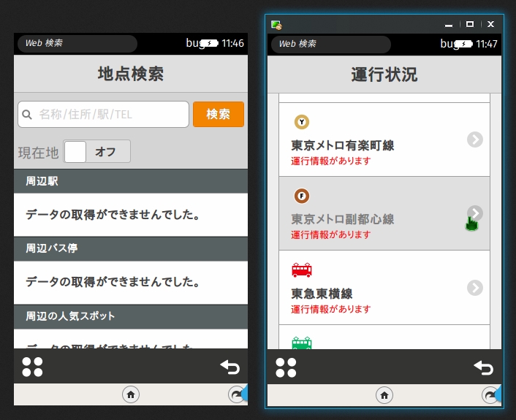Click the 運行状況 page title
Screen dimensions: 516x420
tap(384, 75)
